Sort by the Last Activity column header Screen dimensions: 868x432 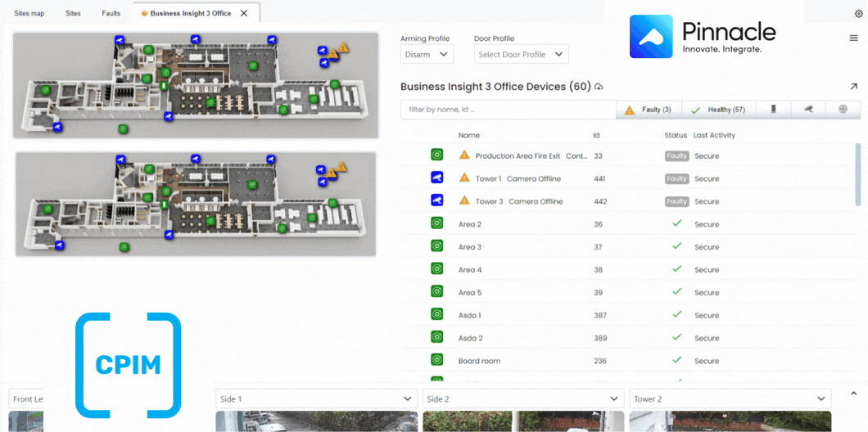point(714,135)
